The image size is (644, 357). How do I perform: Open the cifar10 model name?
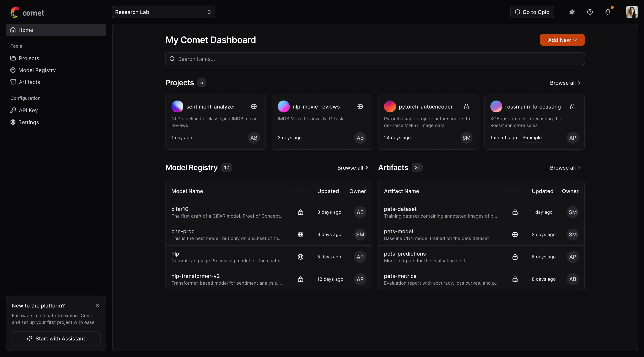(180, 209)
